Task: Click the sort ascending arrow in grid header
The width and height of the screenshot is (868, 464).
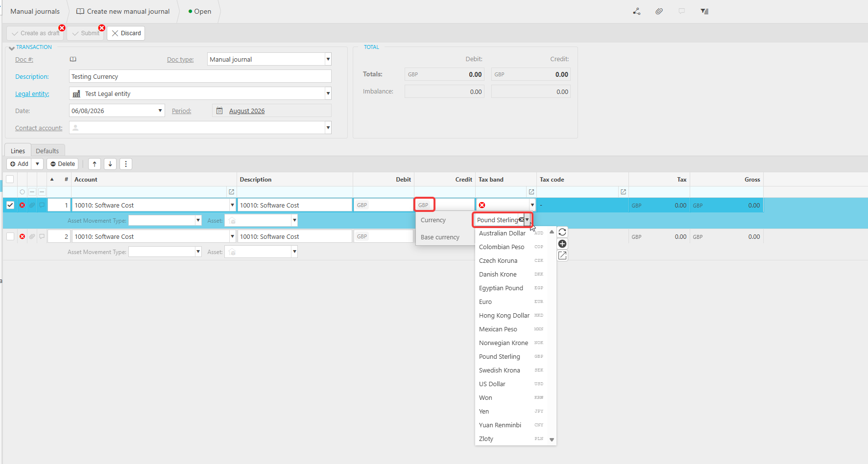Action: point(52,180)
